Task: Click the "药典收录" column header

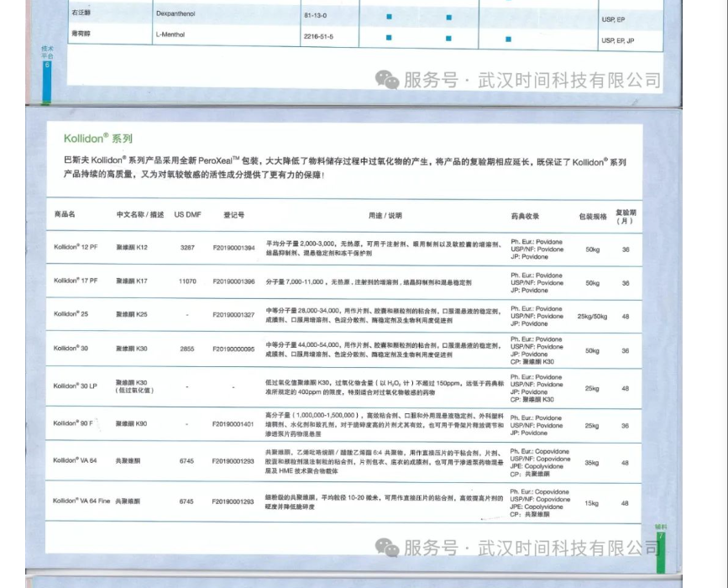Action: tap(525, 216)
